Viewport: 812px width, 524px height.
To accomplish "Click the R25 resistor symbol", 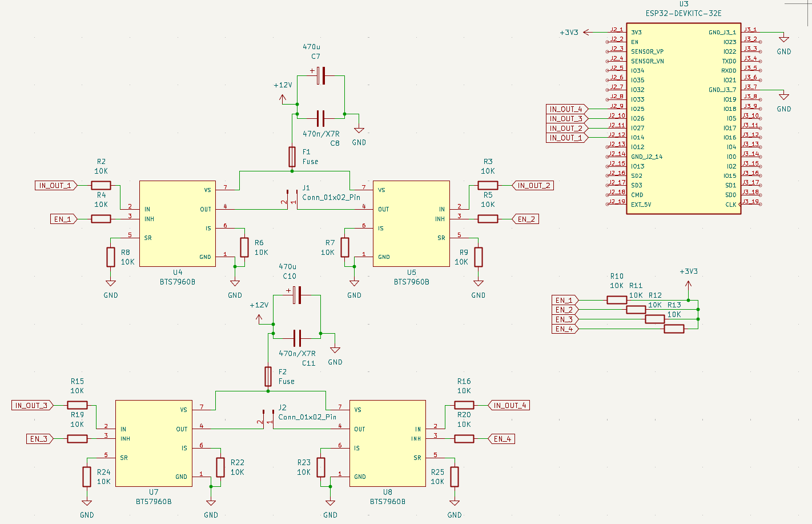I will pos(455,477).
